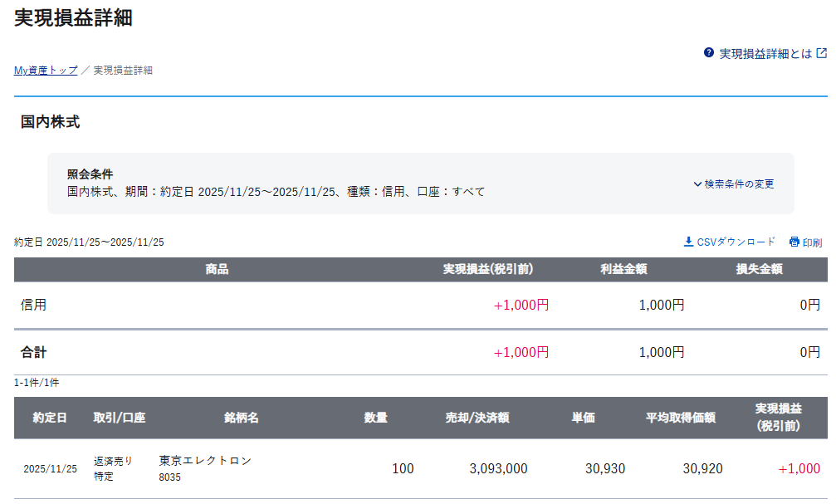Click the 印刷 print link
The image size is (836, 504).
pos(812,242)
